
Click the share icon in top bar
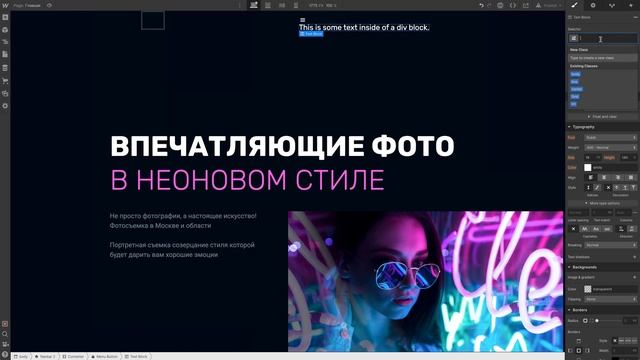click(x=526, y=5)
